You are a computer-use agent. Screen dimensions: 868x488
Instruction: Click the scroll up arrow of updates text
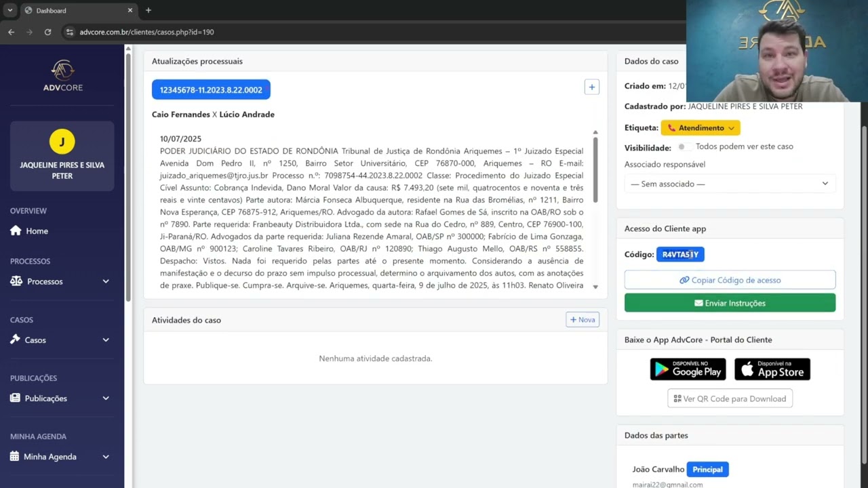pyautogui.click(x=595, y=132)
